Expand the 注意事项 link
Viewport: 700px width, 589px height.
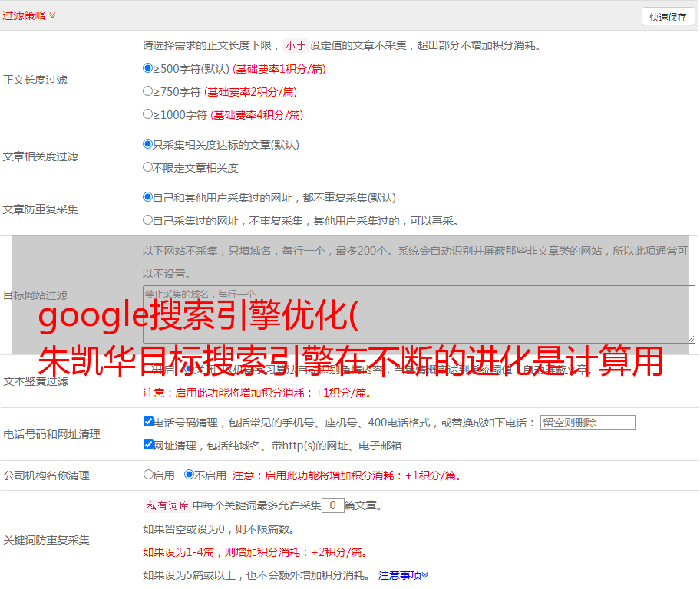403,576
